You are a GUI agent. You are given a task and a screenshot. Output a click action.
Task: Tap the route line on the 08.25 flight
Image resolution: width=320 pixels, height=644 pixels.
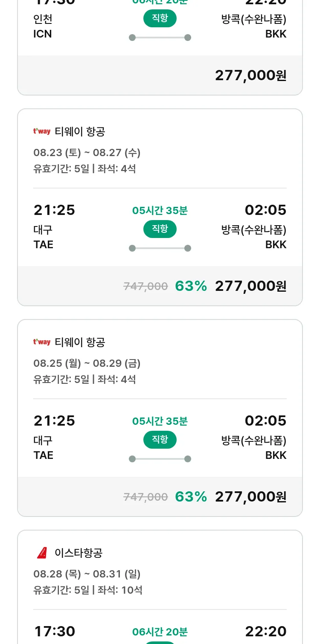coord(160,459)
